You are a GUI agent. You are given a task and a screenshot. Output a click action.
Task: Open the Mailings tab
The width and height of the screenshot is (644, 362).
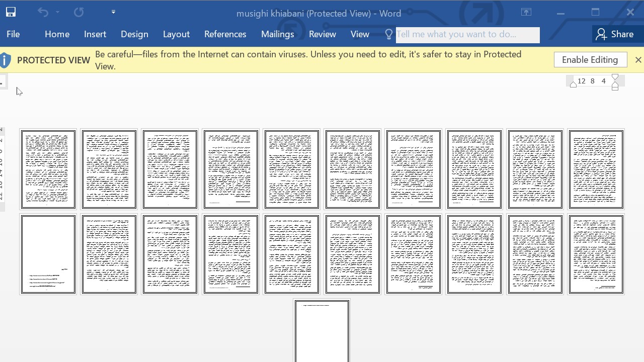(277, 34)
